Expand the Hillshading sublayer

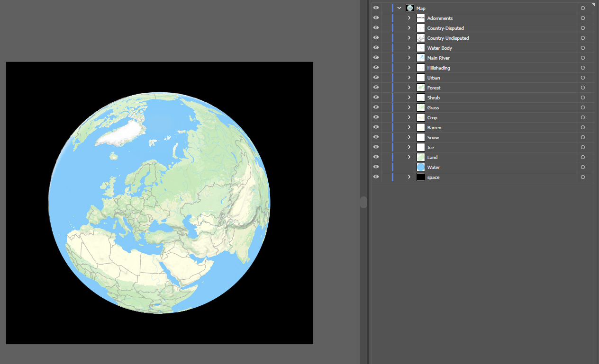pos(409,68)
